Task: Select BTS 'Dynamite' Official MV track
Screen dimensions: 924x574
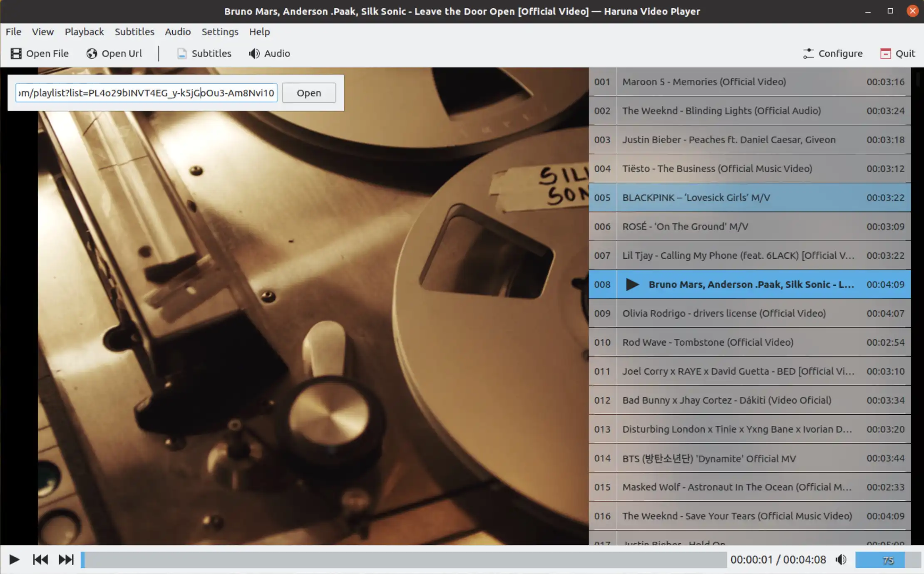Action: click(x=750, y=458)
